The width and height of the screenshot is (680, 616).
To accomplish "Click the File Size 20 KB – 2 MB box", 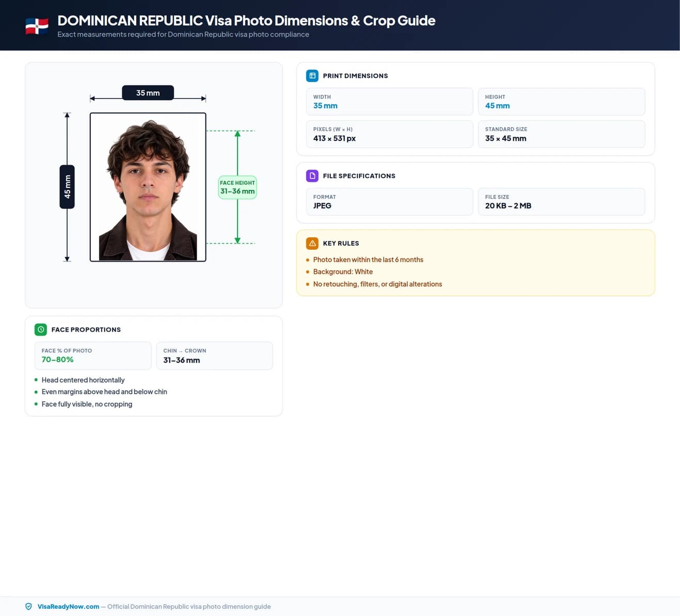I will click(561, 202).
